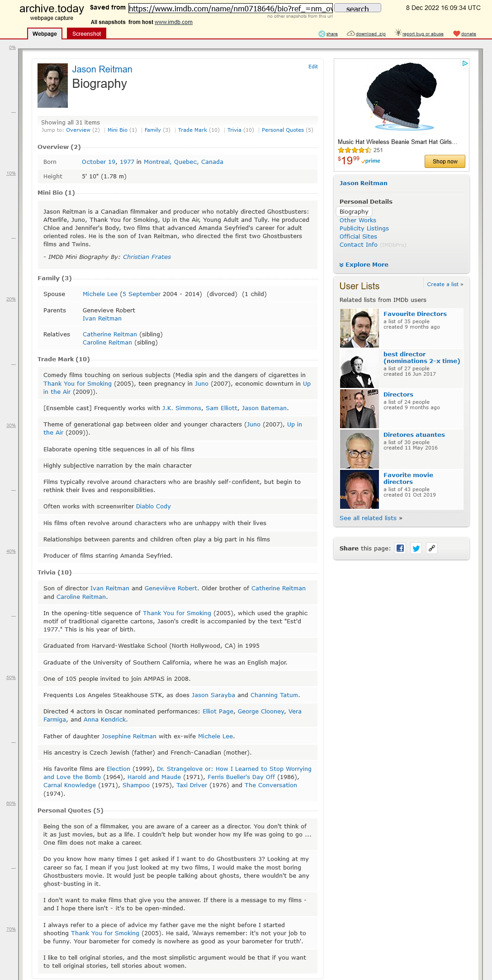492x980 pixels.
Task: Click the search button
Action: coord(358,9)
